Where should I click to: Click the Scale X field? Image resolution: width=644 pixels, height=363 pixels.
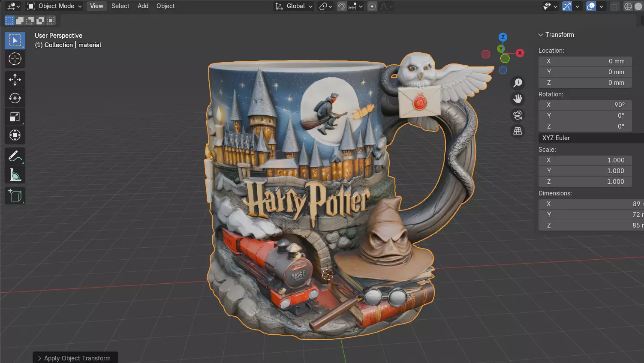pos(585,160)
